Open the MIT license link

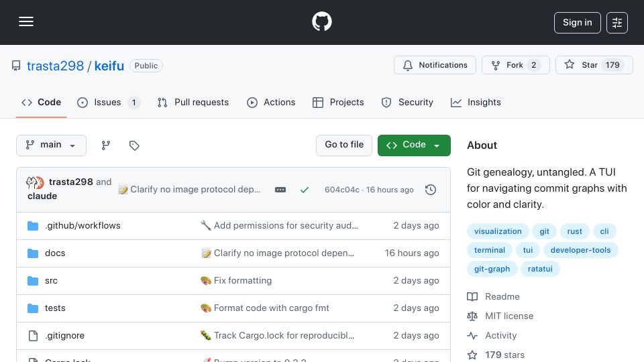point(509,316)
